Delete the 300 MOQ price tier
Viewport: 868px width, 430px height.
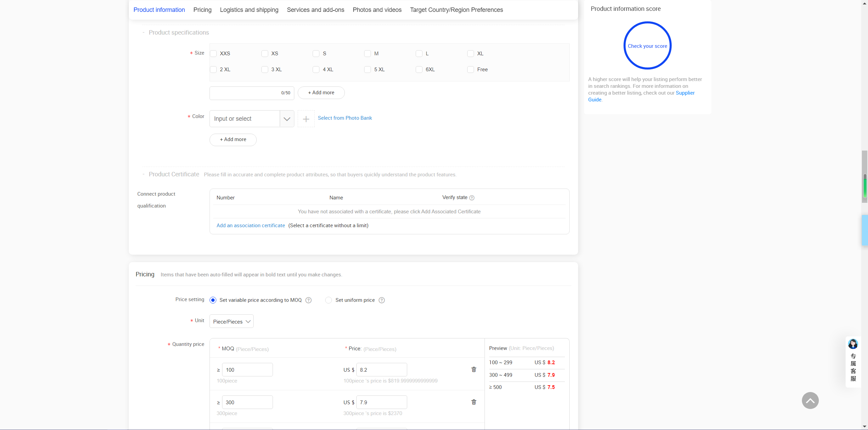tap(474, 402)
